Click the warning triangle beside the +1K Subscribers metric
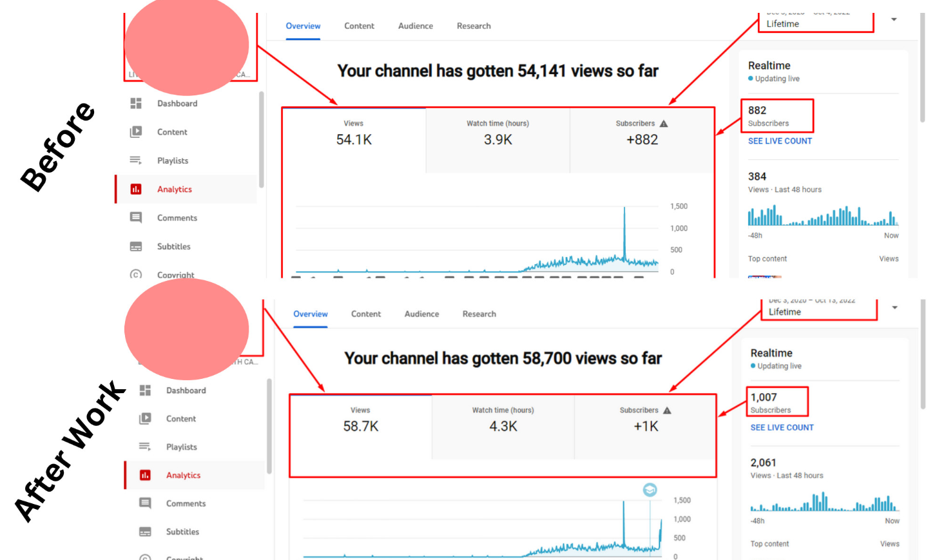This screenshot has width=937, height=560. pyautogui.click(x=667, y=410)
